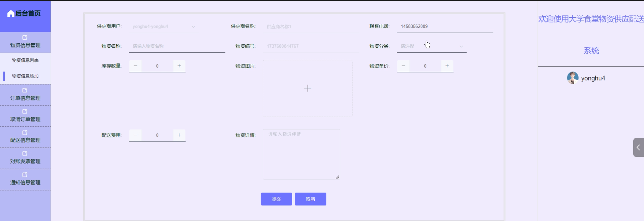Click the home icon beside 后台首页
The height and width of the screenshot is (221, 644).
click(11, 13)
